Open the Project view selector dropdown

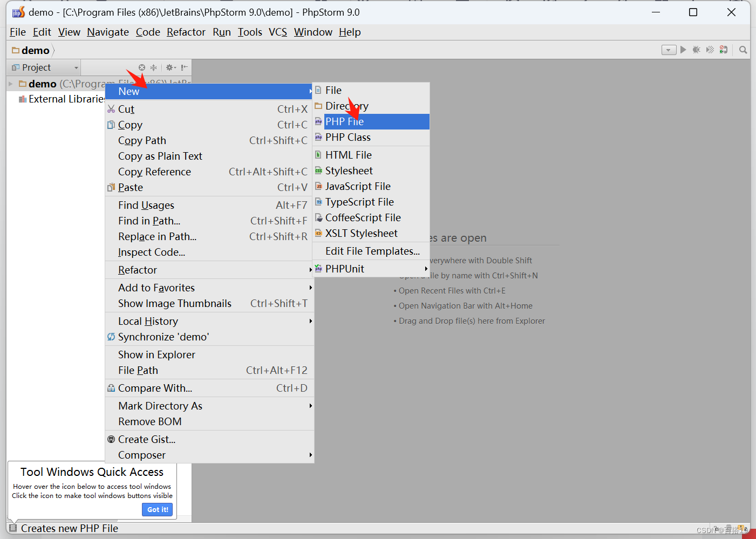(74, 67)
